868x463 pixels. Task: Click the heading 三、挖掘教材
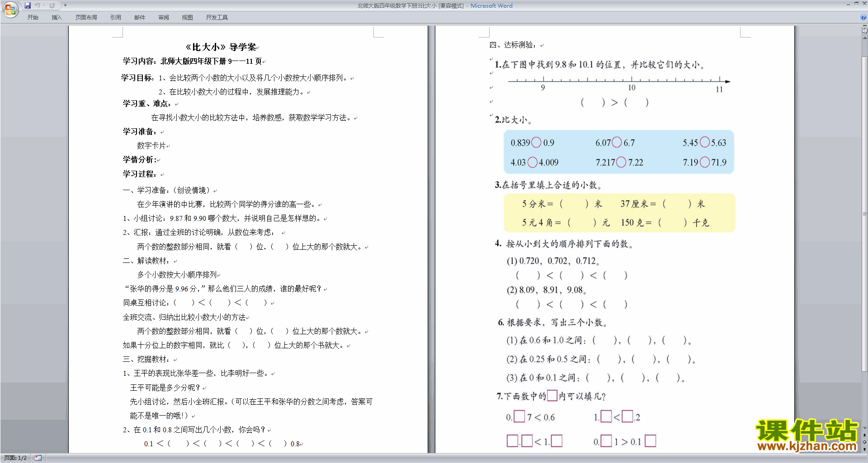click(x=146, y=359)
